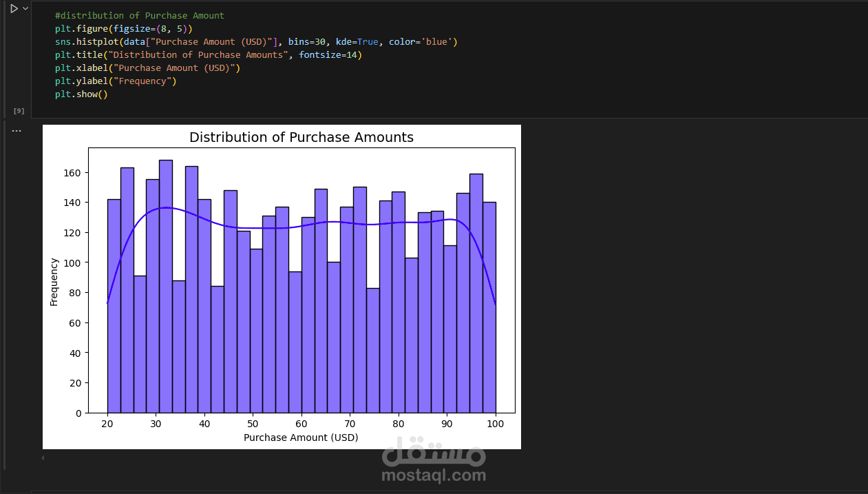The width and height of the screenshot is (868, 494).
Task: Click the mostaql.com watermark link
Action: [x=433, y=473]
